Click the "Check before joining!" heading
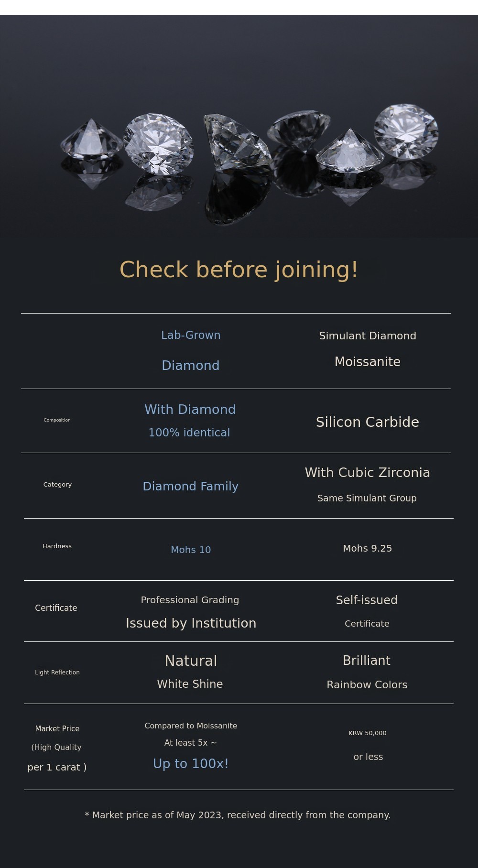Viewport: 478px width, 868px height. coord(239,270)
